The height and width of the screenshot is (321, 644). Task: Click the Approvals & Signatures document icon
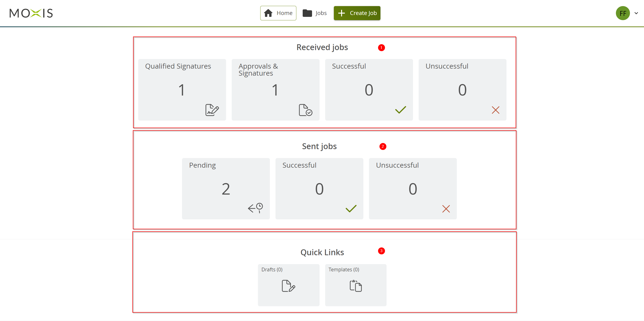pos(305,110)
